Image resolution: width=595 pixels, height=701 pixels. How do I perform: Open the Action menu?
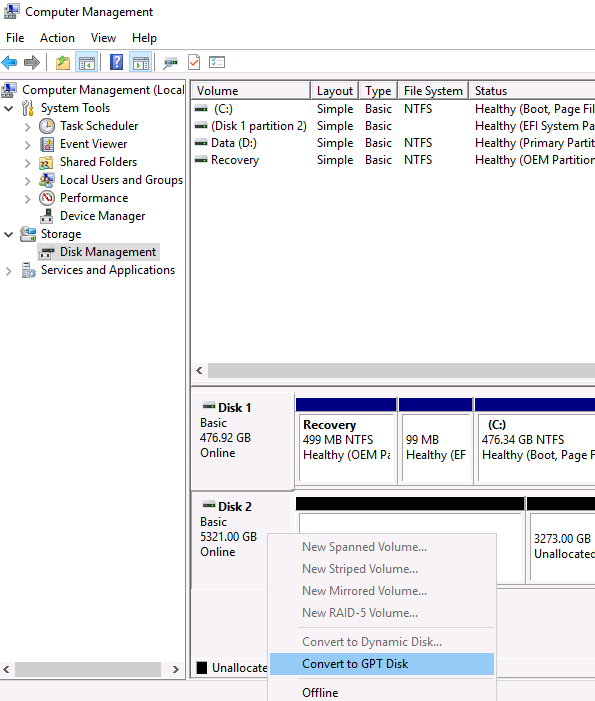pyautogui.click(x=57, y=38)
